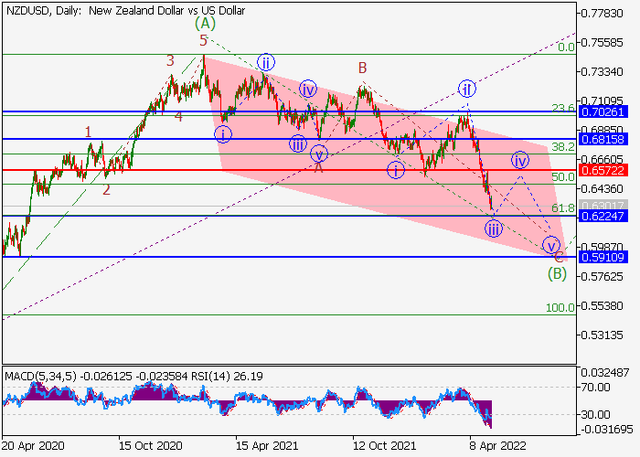Click the 0.68158 blue price level tag
The width and height of the screenshot is (640, 457).
607,139
